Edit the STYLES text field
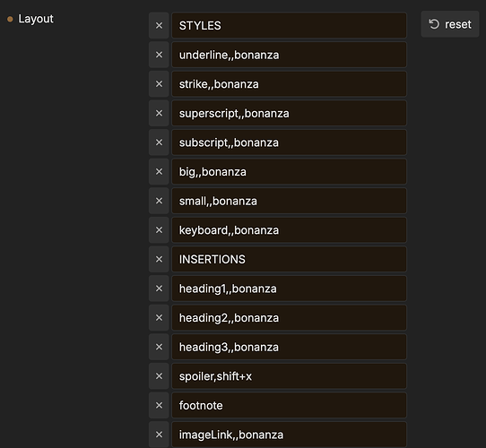The width and height of the screenshot is (486, 448). pyautogui.click(x=290, y=25)
